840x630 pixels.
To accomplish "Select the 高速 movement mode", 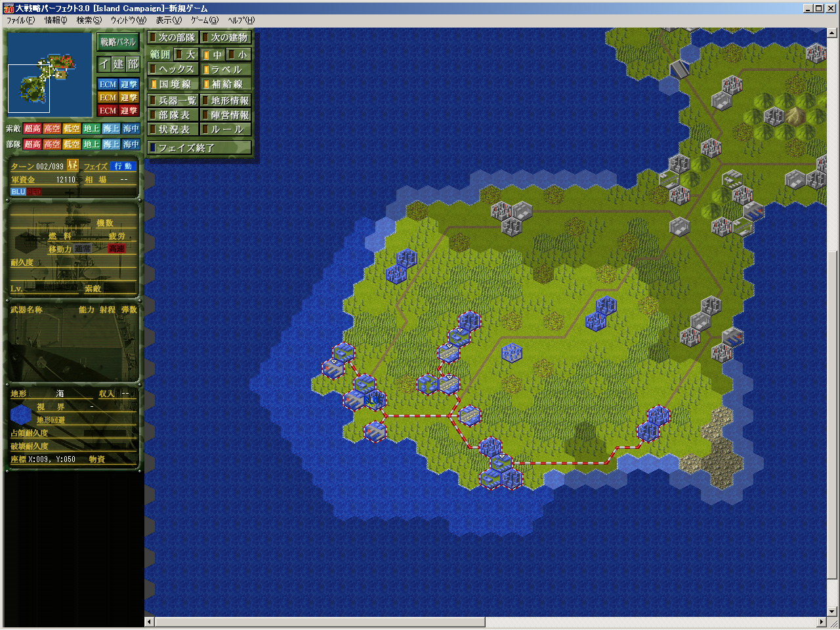I will point(116,249).
